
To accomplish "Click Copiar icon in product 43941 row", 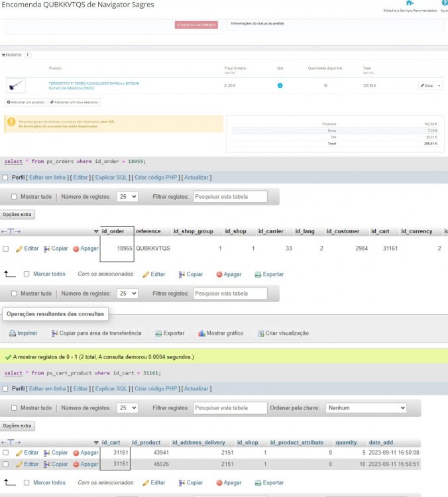I will pos(46,453).
